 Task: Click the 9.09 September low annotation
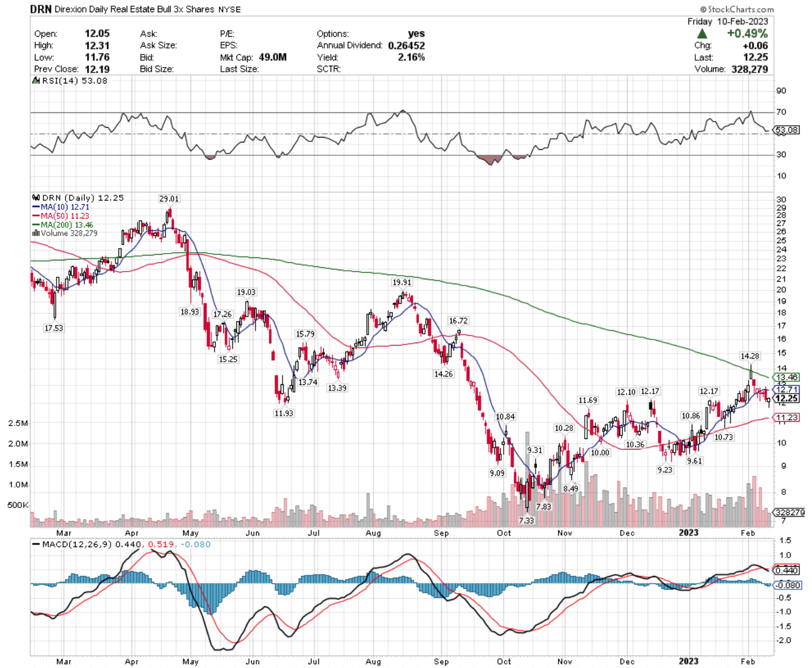tap(497, 473)
